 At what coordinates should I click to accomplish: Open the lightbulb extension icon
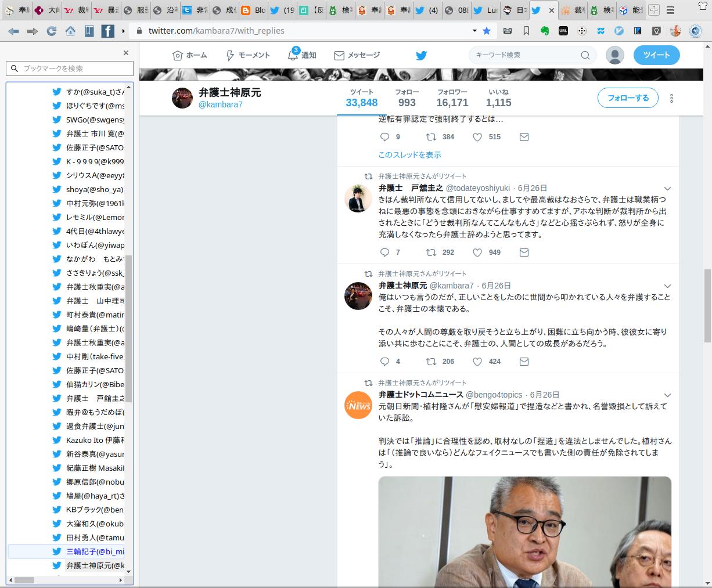click(656, 31)
